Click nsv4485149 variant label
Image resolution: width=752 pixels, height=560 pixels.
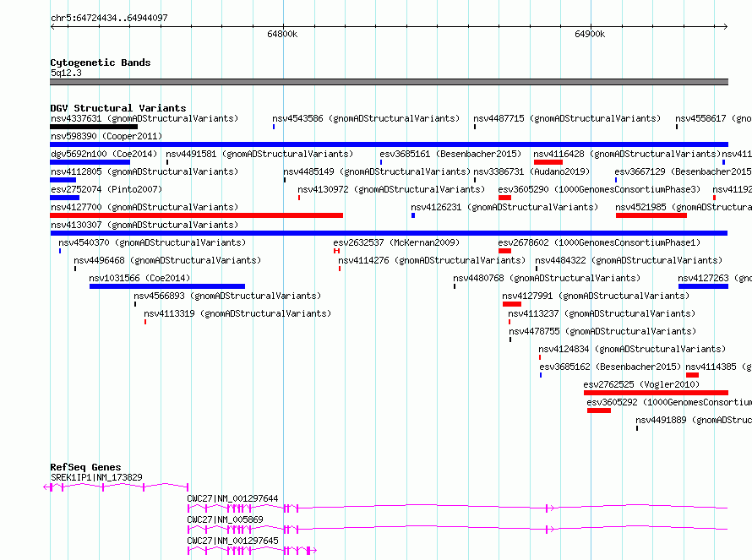click(377, 171)
